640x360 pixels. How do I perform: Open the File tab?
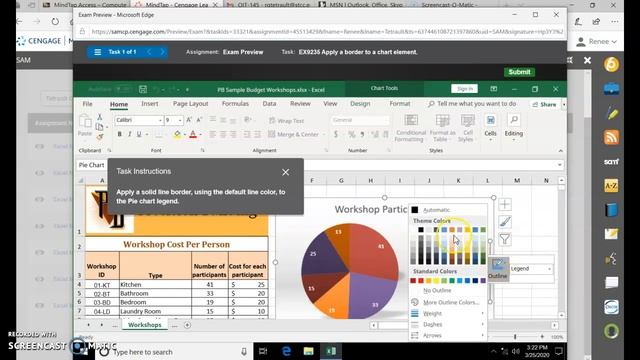87,104
